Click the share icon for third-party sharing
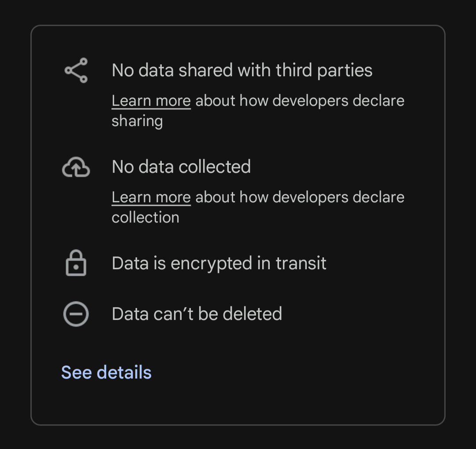The width and height of the screenshot is (476, 449). pyautogui.click(x=76, y=71)
